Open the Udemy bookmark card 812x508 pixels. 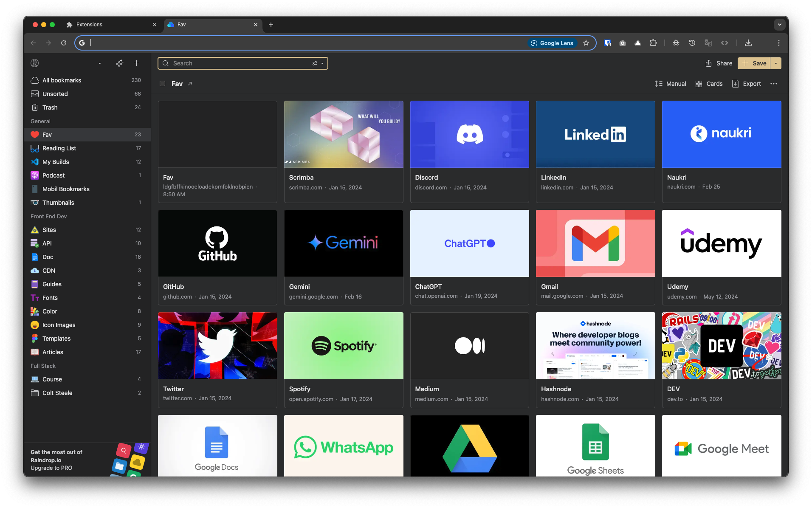(x=722, y=257)
